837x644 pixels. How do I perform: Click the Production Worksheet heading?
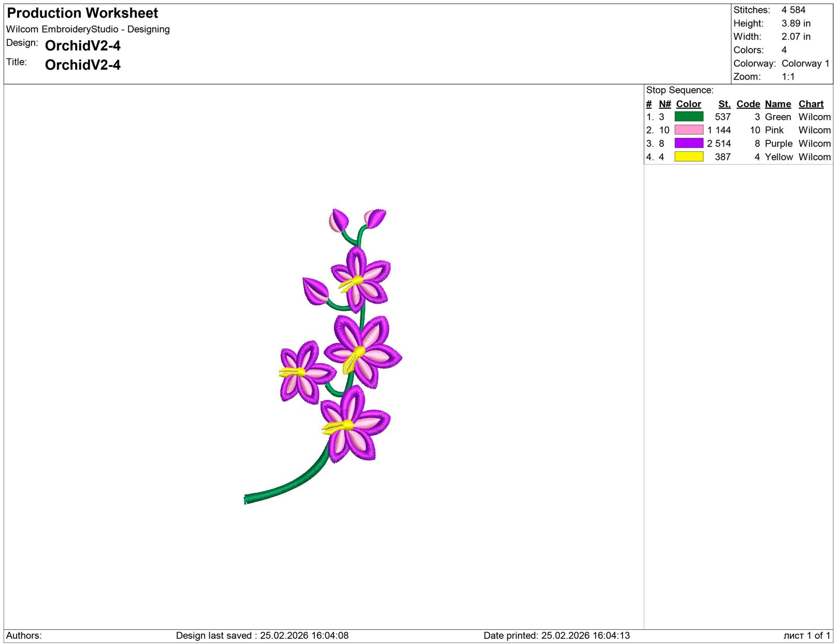point(83,13)
